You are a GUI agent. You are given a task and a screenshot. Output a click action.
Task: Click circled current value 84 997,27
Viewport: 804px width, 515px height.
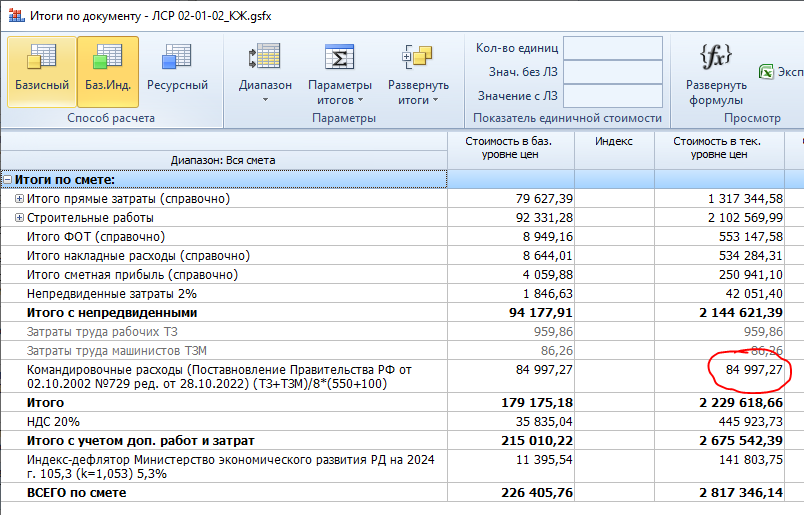(754, 369)
